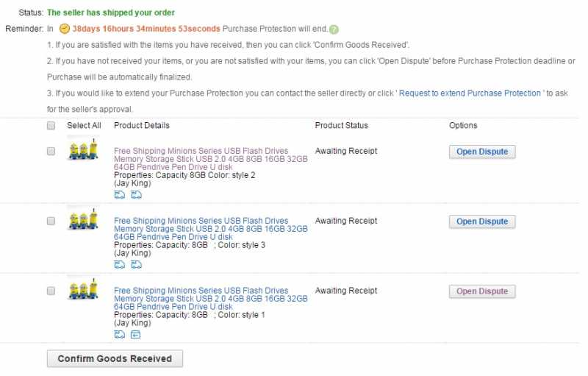The image size is (588, 376).
Task: Open the style 3 product title link
Action: pos(210,229)
